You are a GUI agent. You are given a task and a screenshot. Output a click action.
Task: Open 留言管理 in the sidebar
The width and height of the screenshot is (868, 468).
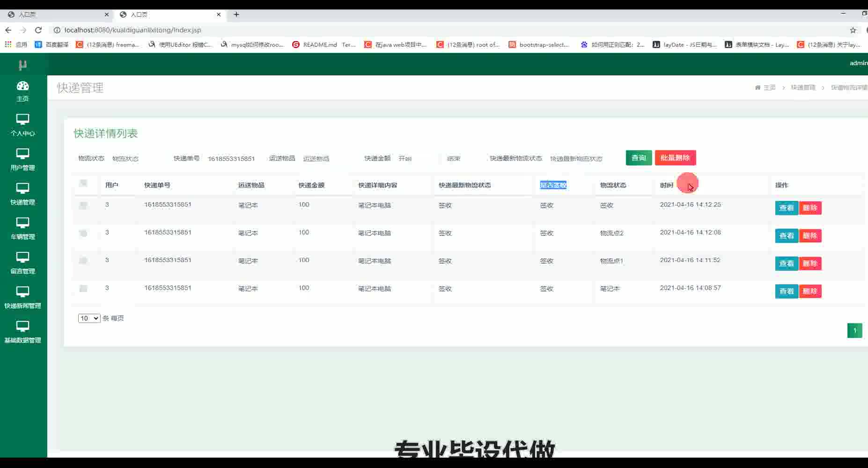click(x=22, y=263)
